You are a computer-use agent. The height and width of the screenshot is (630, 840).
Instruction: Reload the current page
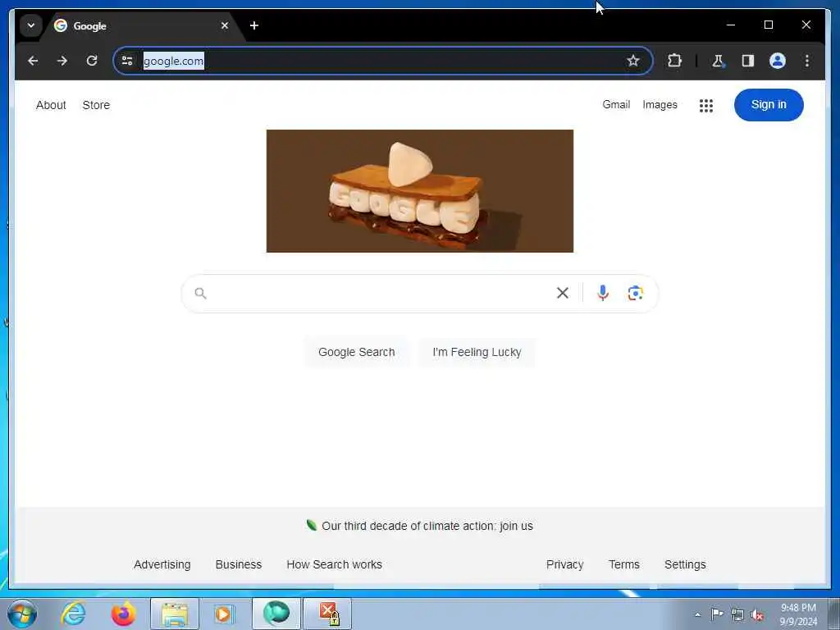pos(92,61)
